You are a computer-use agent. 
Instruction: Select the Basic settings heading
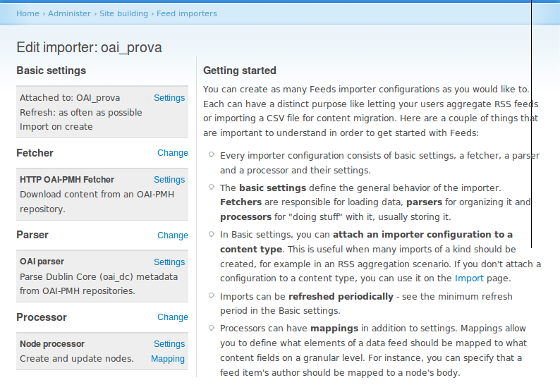tap(51, 71)
